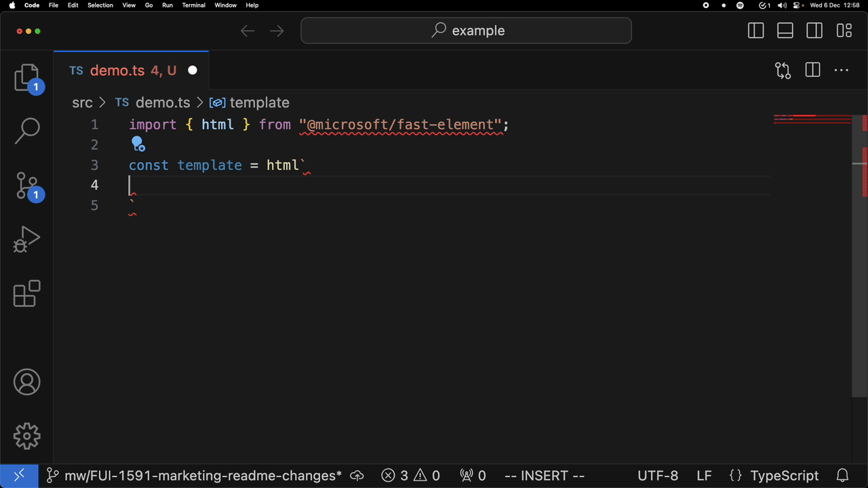Viewport: 868px width, 488px height.
Task: Change end of line sequence LF
Action: point(704,476)
